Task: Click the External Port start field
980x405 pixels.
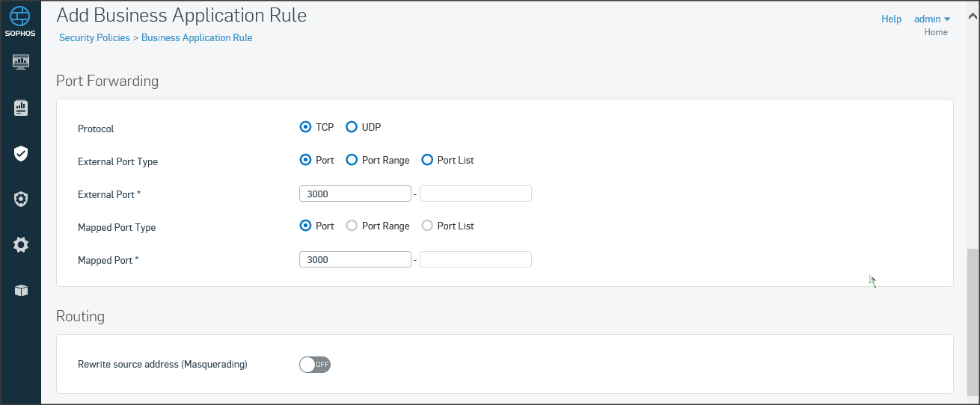Action: [355, 194]
